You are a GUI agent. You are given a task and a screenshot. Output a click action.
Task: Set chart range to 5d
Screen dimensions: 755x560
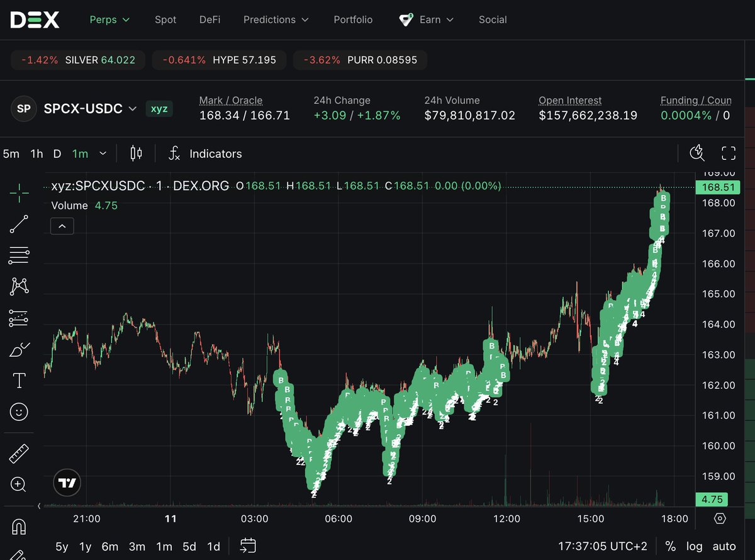189,546
